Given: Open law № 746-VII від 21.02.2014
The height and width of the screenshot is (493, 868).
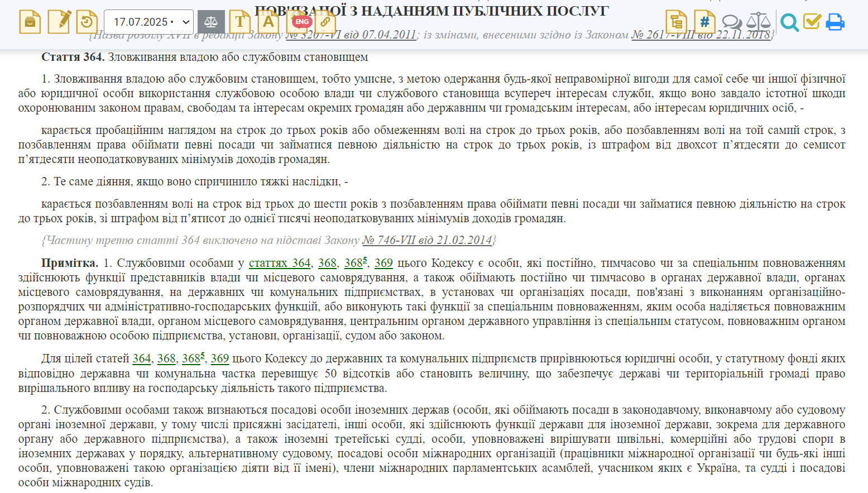Looking at the screenshot, I should (427, 240).
